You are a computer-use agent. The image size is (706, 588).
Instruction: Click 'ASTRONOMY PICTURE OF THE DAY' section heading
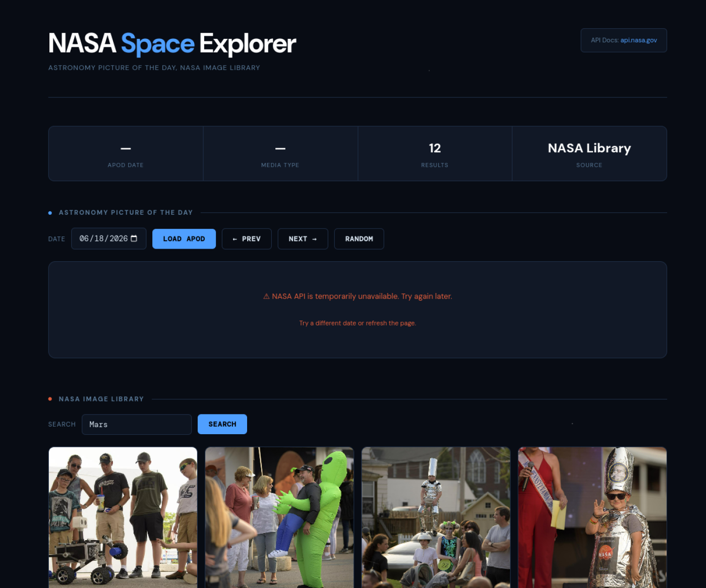click(126, 213)
